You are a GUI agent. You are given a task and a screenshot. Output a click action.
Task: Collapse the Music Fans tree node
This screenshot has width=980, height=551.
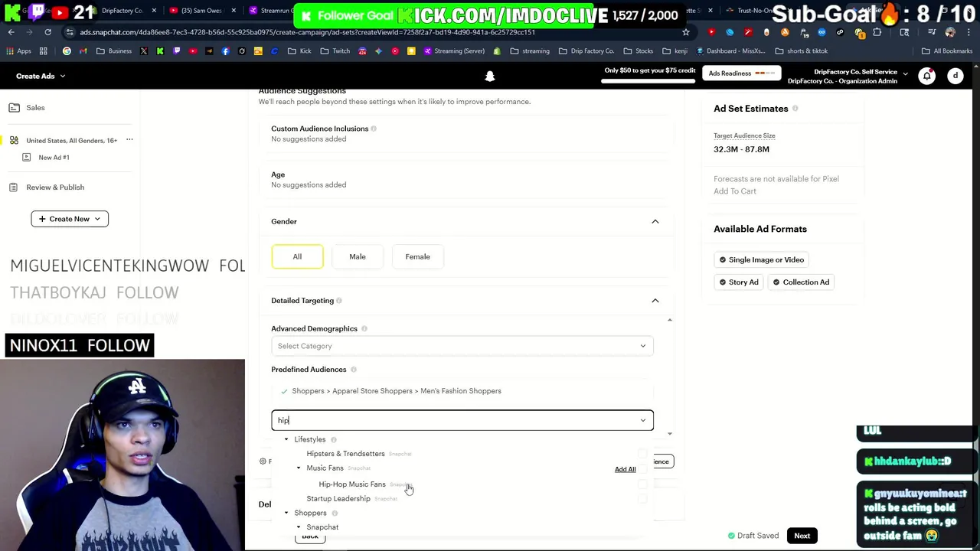[299, 468]
